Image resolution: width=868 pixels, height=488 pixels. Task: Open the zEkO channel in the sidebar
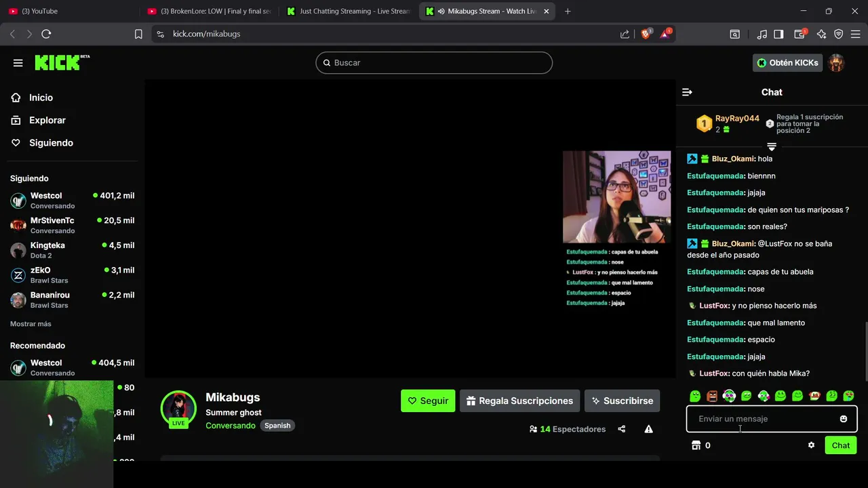(73, 274)
